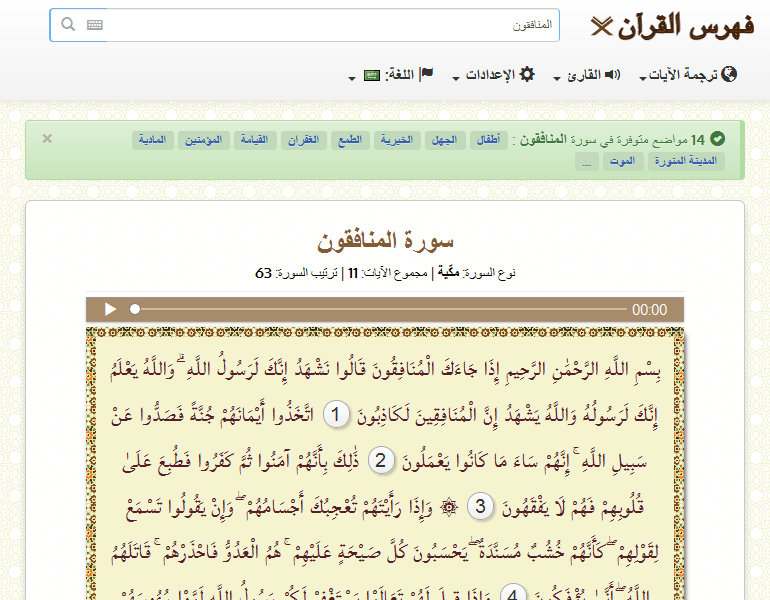This screenshot has width=770, height=600.
Task: Click the verse number 1 marker
Action: [x=338, y=414]
